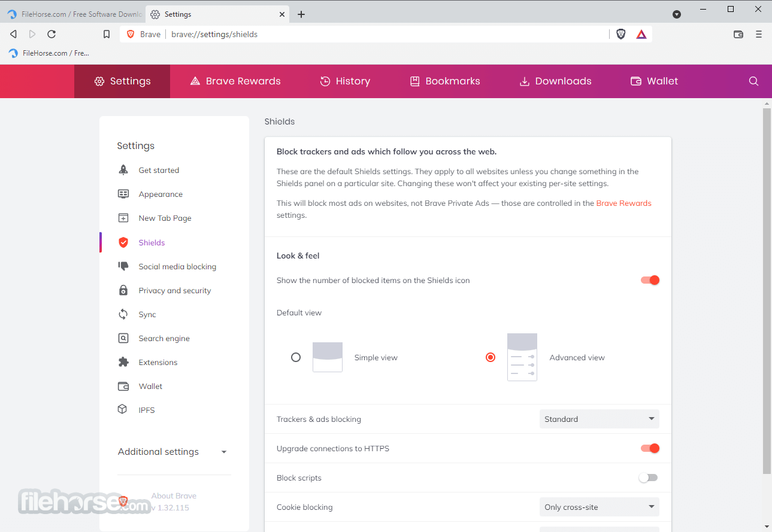Click the Simple view thumbnail image

tap(328, 357)
